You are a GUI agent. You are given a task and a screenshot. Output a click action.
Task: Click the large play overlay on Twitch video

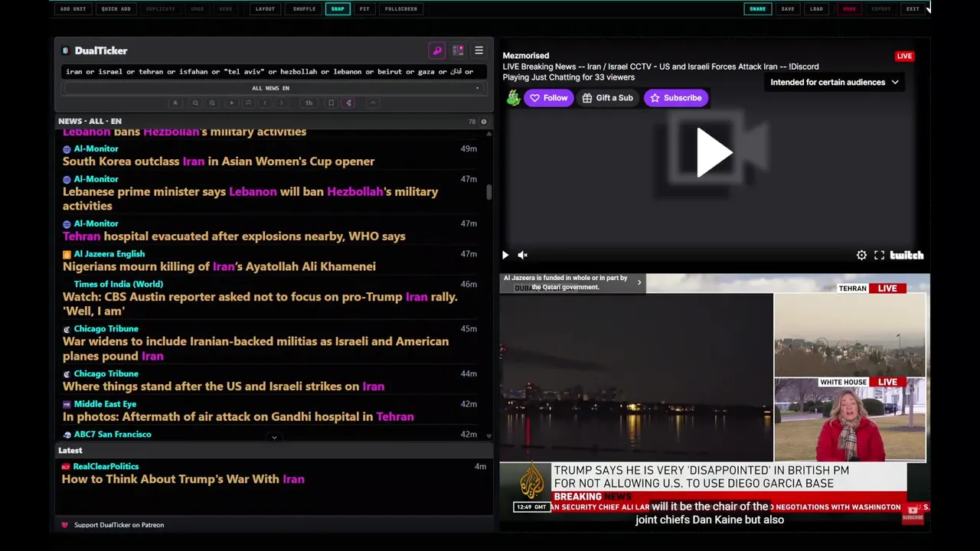point(714,152)
